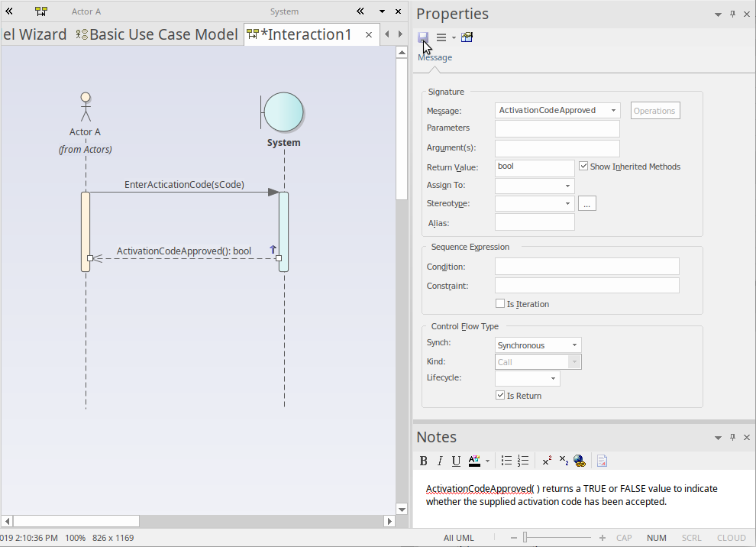Toggle italic formatting in Notes

(440, 461)
